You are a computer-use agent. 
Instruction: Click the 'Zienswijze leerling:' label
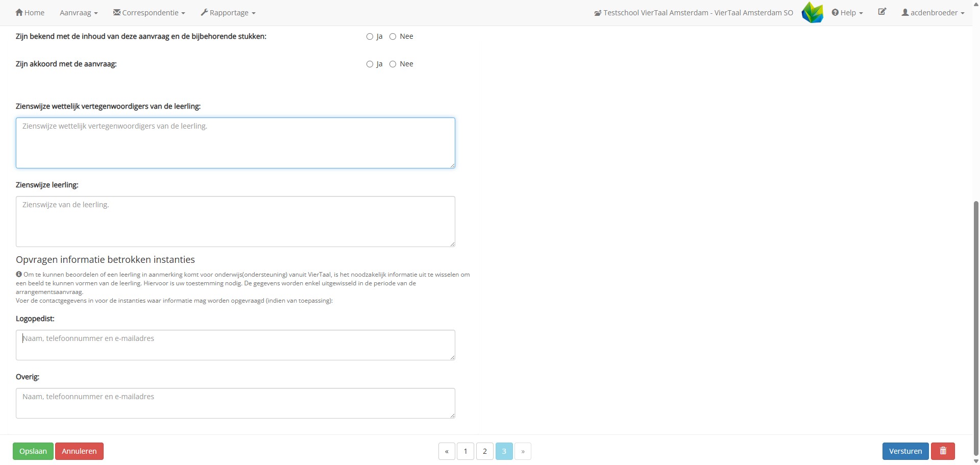[x=47, y=185]
